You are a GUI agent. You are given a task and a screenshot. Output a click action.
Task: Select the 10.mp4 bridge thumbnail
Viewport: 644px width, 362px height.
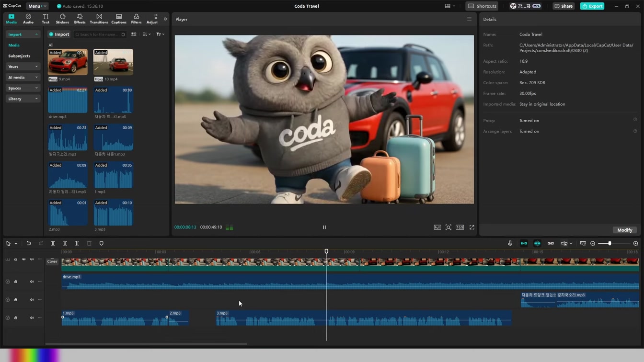113,62
